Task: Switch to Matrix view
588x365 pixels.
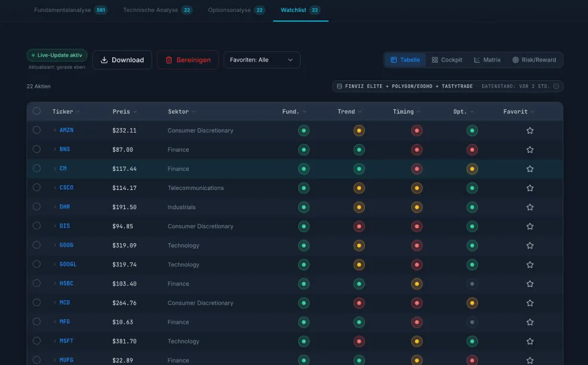Action: tap(487, 60)
